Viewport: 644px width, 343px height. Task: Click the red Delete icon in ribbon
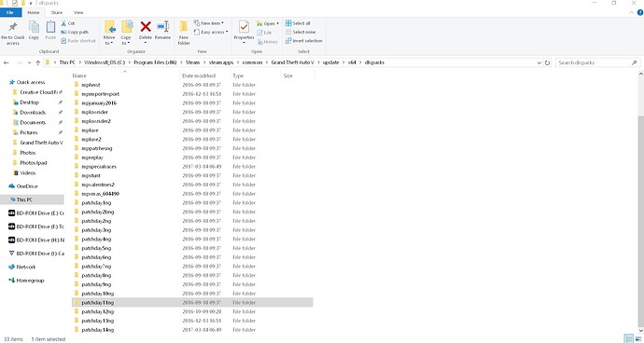146,27
